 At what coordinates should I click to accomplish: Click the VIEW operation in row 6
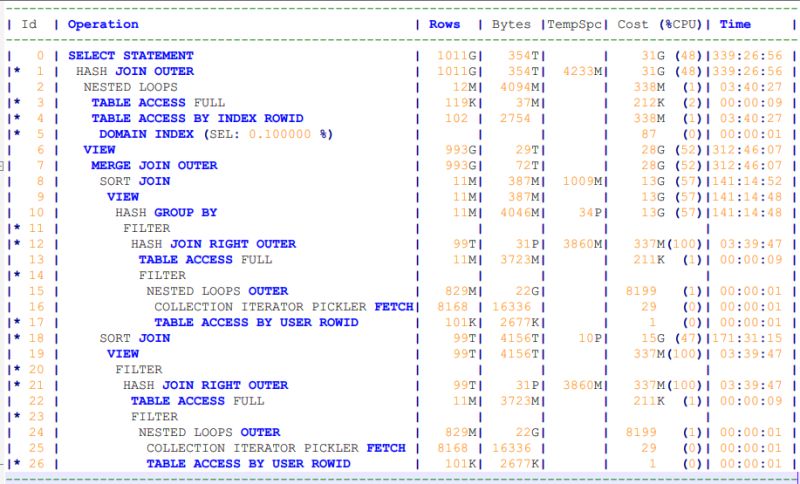point(99,150)
